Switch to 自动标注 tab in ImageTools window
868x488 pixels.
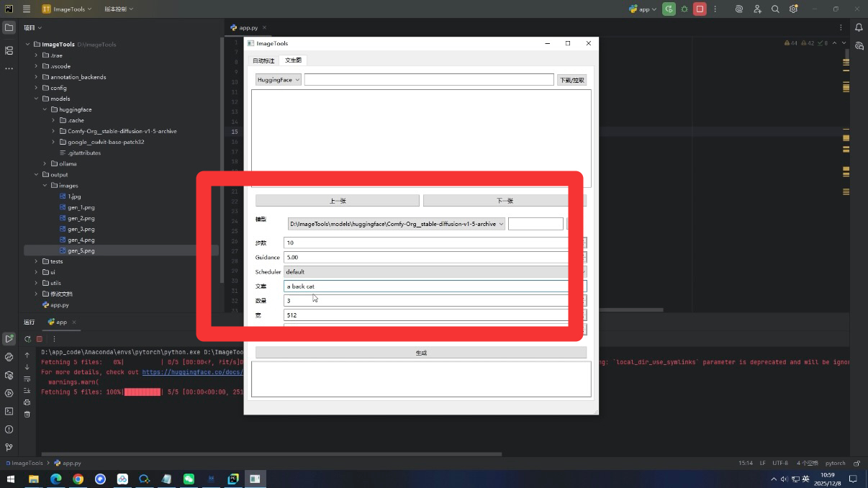(263, 60)
